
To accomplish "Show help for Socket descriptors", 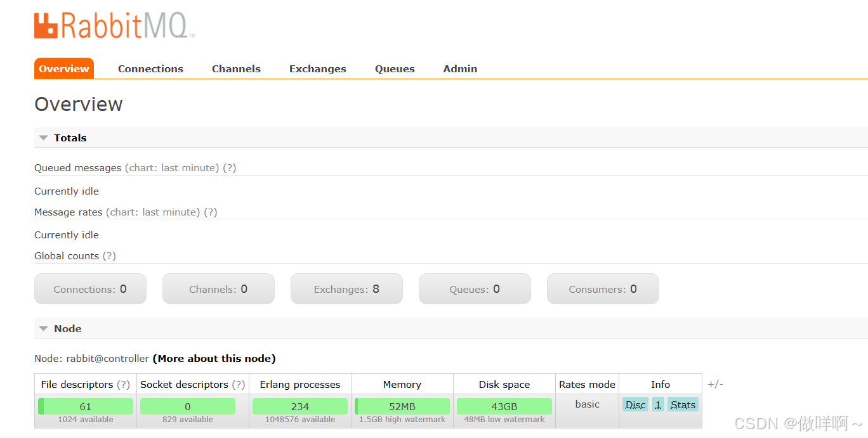I will click(x=239, y=384).
